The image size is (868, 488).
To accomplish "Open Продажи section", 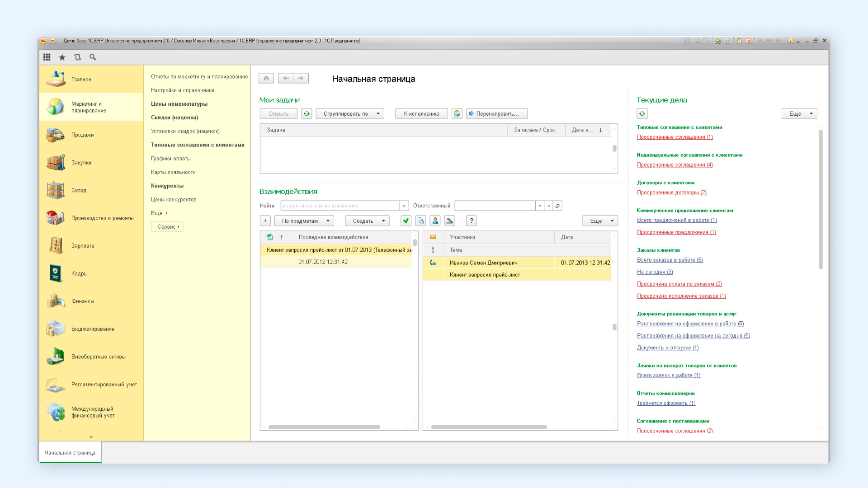I will (91, 135).
